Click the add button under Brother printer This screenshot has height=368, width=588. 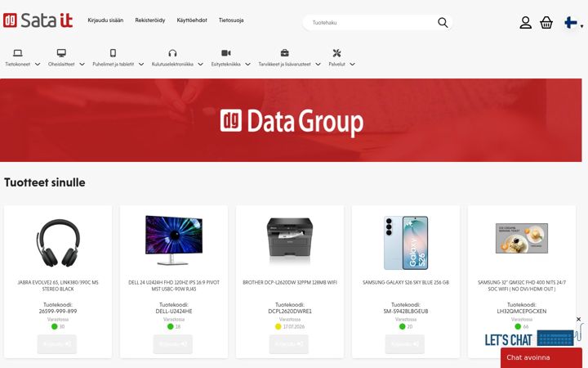(x=289, y=344)
